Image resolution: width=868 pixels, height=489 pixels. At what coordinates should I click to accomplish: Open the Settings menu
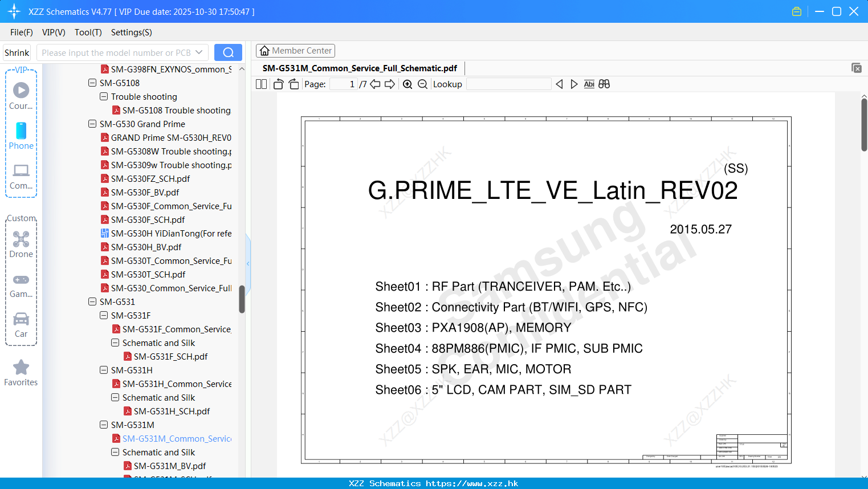tap(132, 32)
